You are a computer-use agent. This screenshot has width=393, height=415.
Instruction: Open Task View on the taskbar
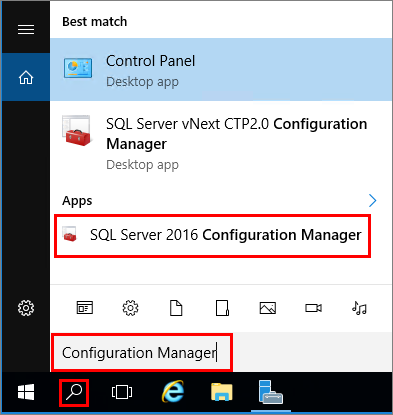pos(122,392)
